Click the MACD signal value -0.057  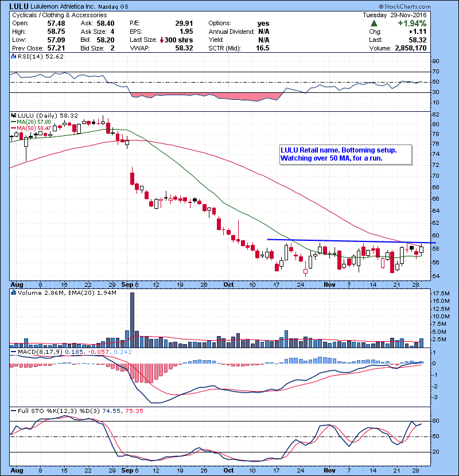pyautogui.click(x=98, y=352)
